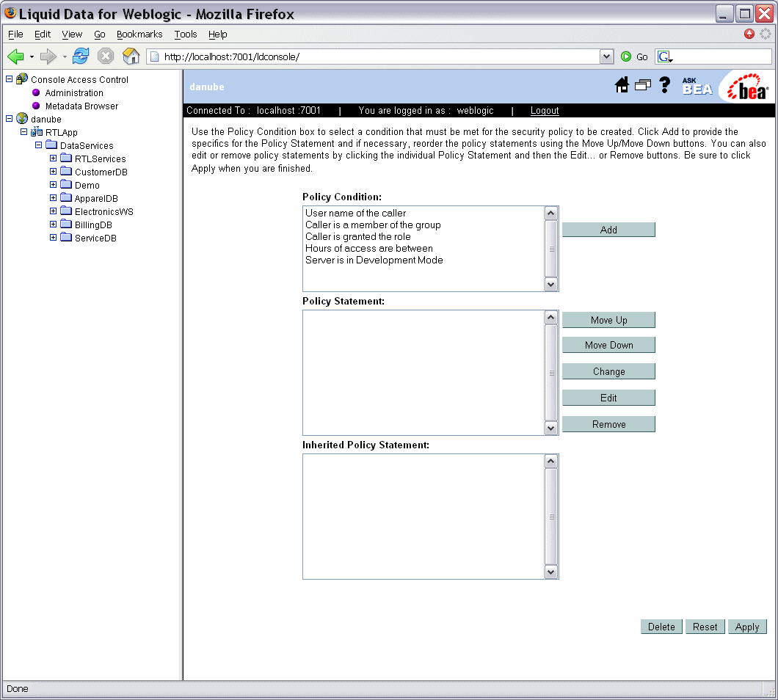The height and width of the screenshot is (700, 778).
Task: Open help via question mark icon
Action: (665, 85)
